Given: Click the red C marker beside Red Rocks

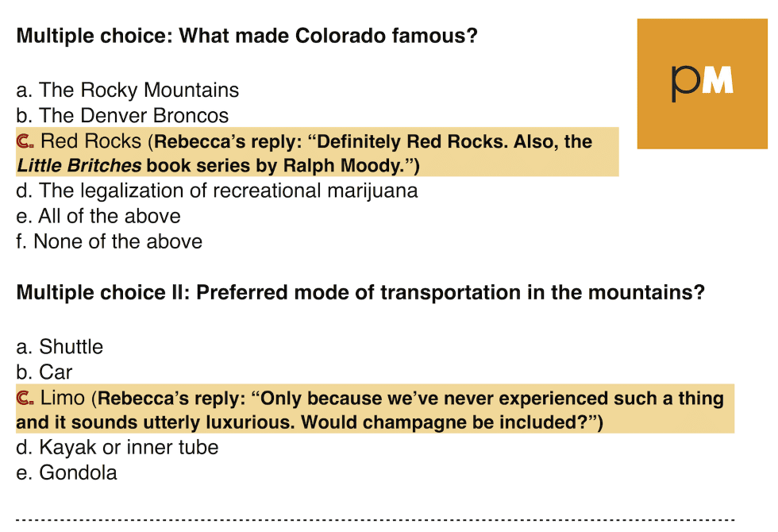Looking at the screenshot, I should click(x=25, y=142).
